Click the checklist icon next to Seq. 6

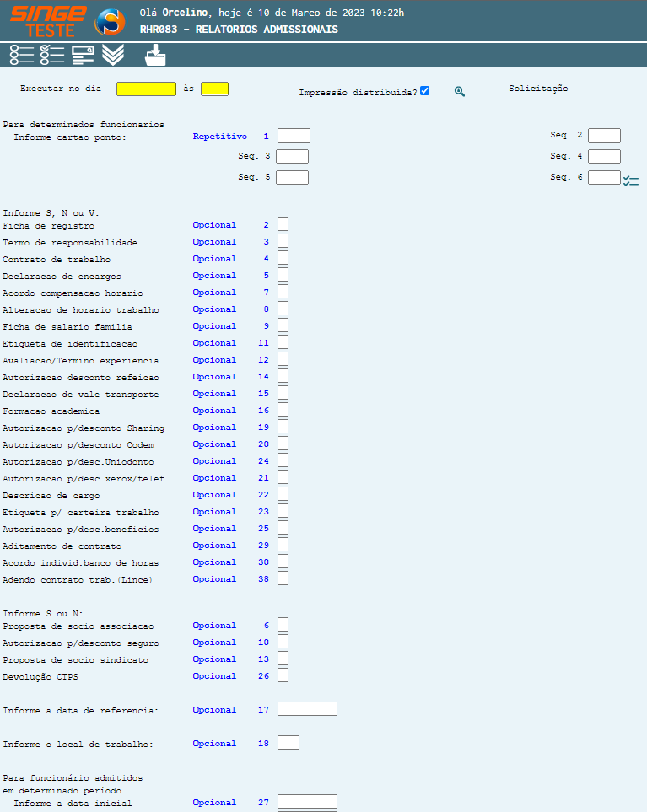pyautogui.click(x=631, y=180)
